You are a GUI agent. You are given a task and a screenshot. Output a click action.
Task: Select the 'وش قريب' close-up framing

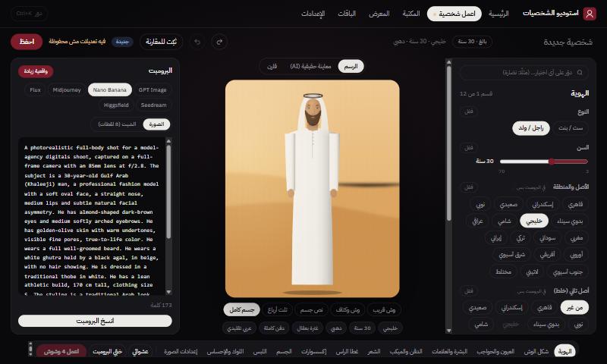[x=384, y=310]
